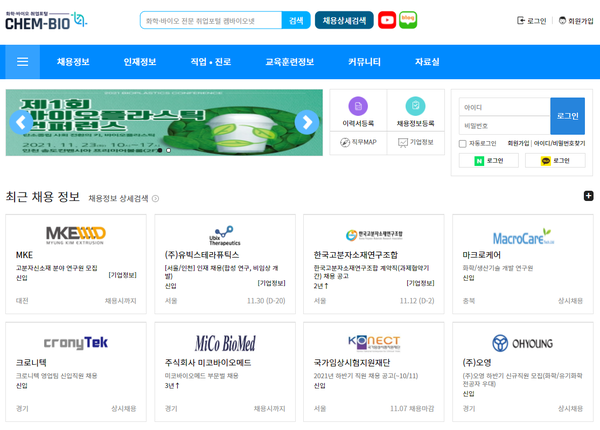This screenshot has height=430, width=600.
Task: Select the second banner pagination dot
Action: [x=168, y=150]
